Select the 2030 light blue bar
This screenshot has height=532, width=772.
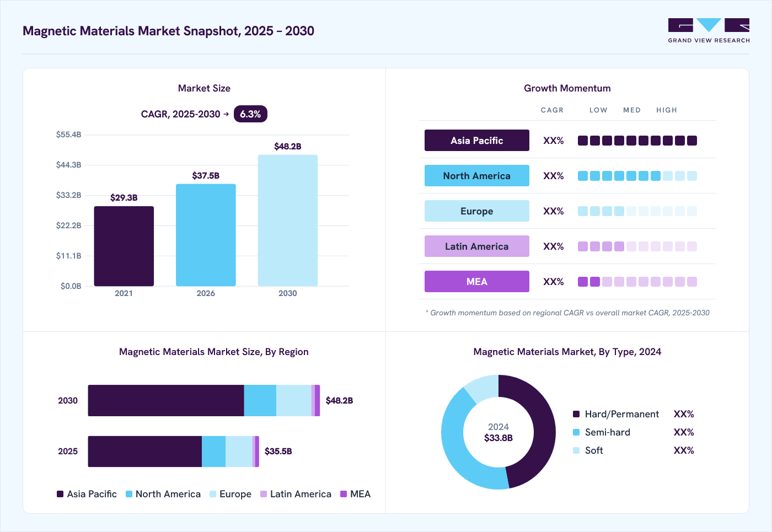[x=288, y=221]
